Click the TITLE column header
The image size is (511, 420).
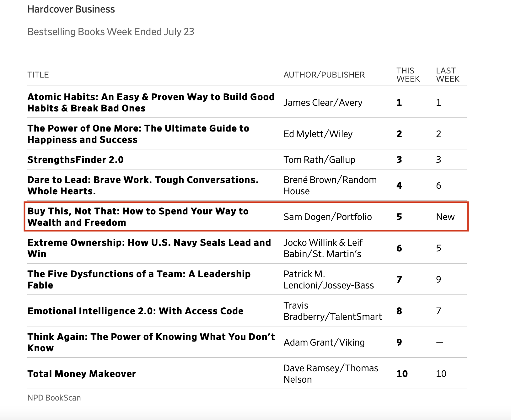pos(38,75)
